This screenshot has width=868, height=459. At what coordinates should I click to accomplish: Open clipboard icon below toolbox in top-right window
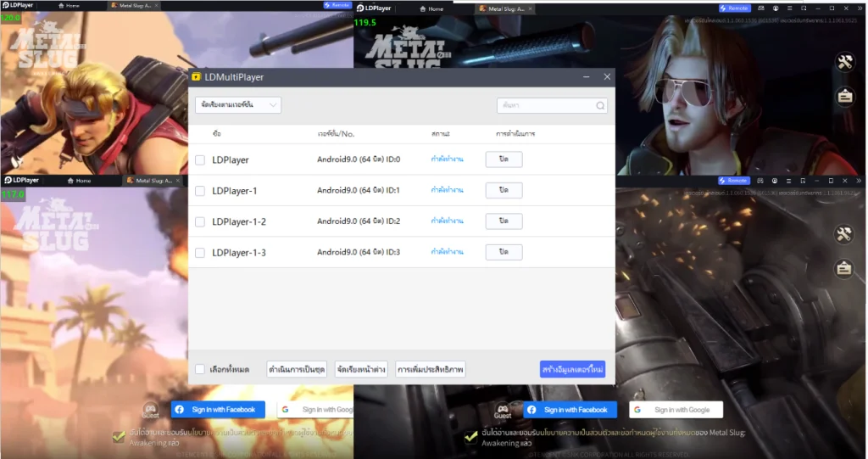click(845, 97)
